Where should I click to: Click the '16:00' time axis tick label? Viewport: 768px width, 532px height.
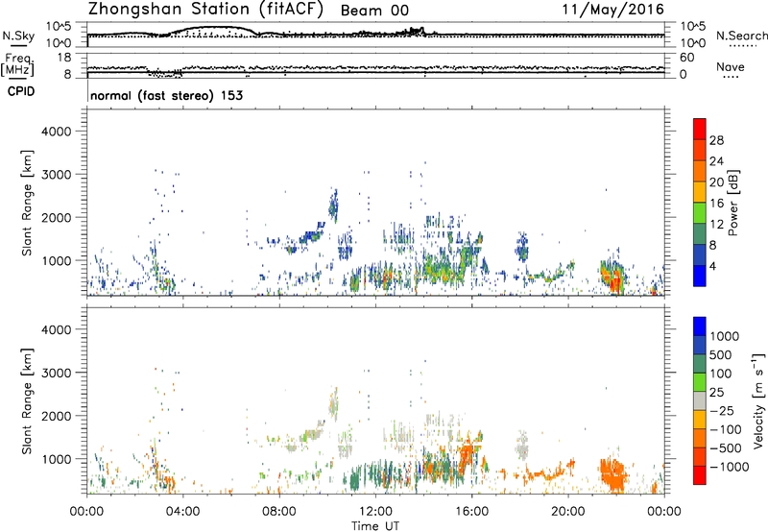[x=471, y=512]
